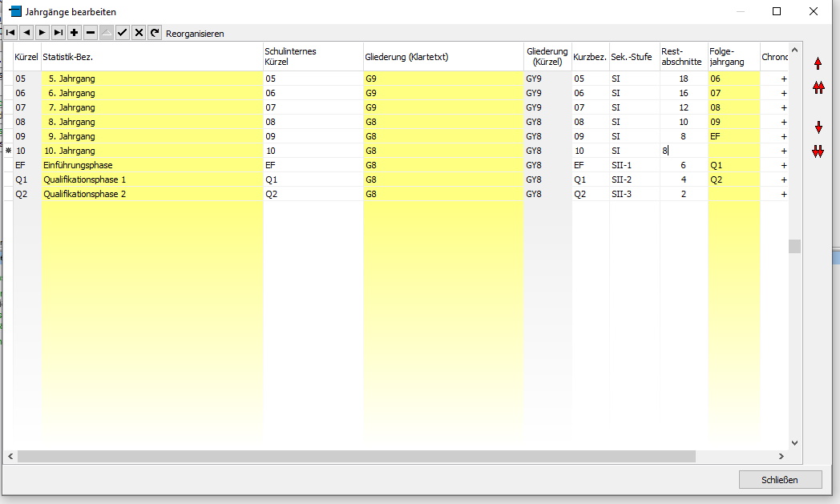
Task: Click the Folgejahrgang cell of row Q2
Action: pos(733,194)
